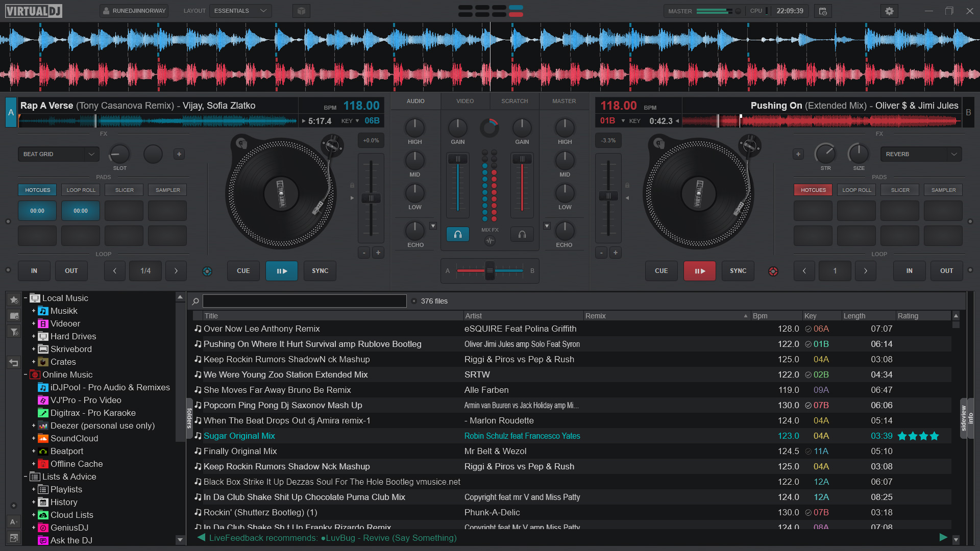
Task: Click the CUE button on deck B
Action: 660,270
